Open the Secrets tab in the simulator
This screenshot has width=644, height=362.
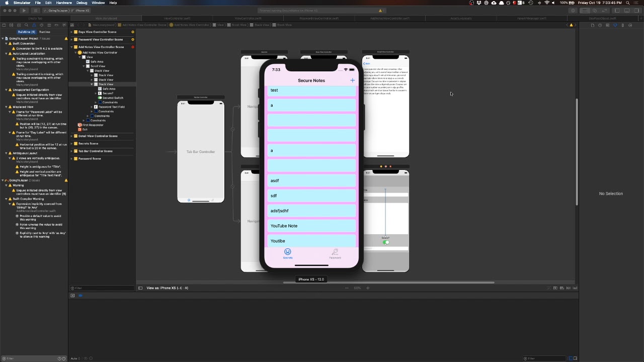pos(288,254)
